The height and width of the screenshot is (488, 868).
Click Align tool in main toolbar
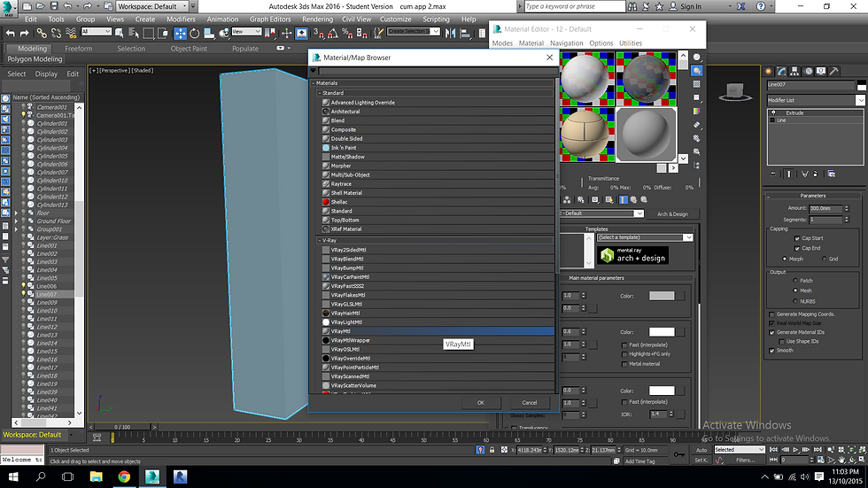pyautogui.click(x=465, y=33)
